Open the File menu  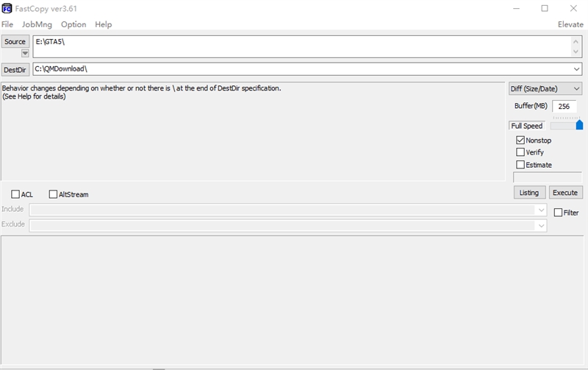tap(7, 24)
